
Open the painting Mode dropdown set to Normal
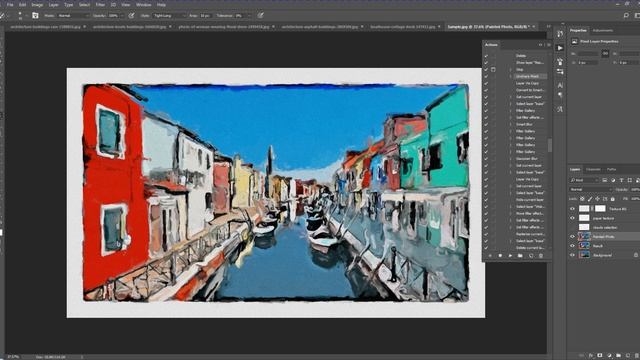click(x=73, y=16)
